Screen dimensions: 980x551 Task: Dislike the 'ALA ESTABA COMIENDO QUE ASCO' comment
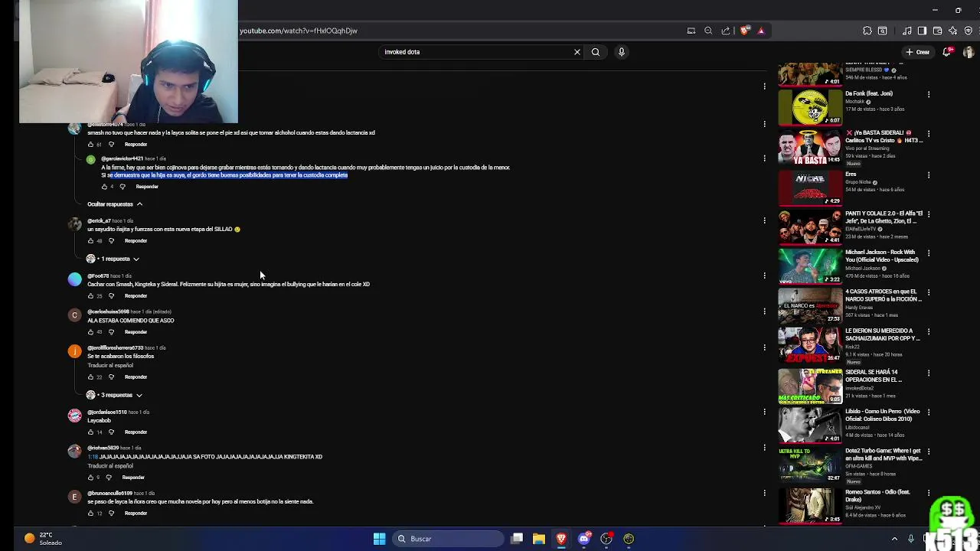point(111,332)
